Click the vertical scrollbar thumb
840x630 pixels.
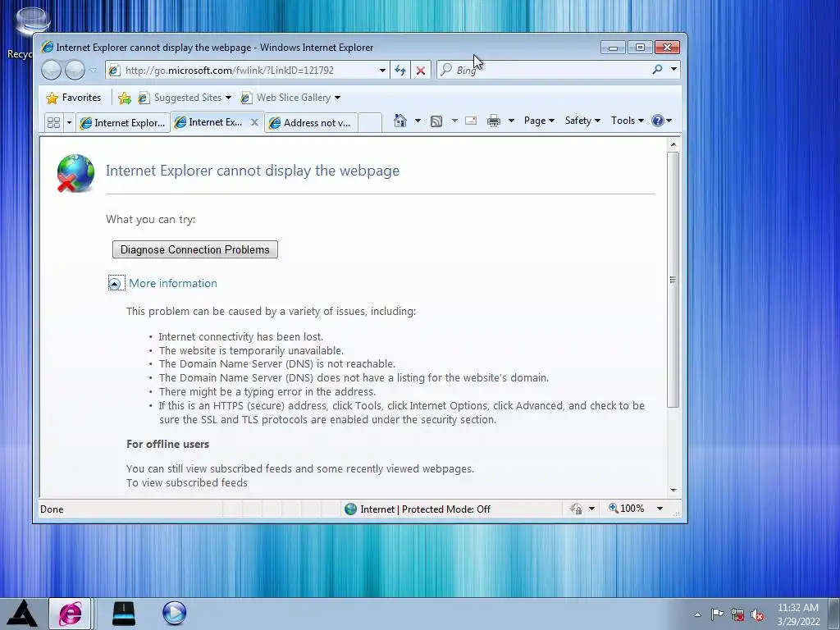673,280
